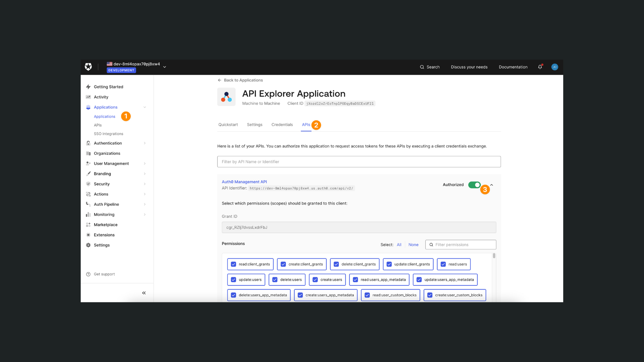Click the Marketplace sidebar icon
Image resolution: width=644 pixels, height=362 pixels.
[x=88, y=225]
